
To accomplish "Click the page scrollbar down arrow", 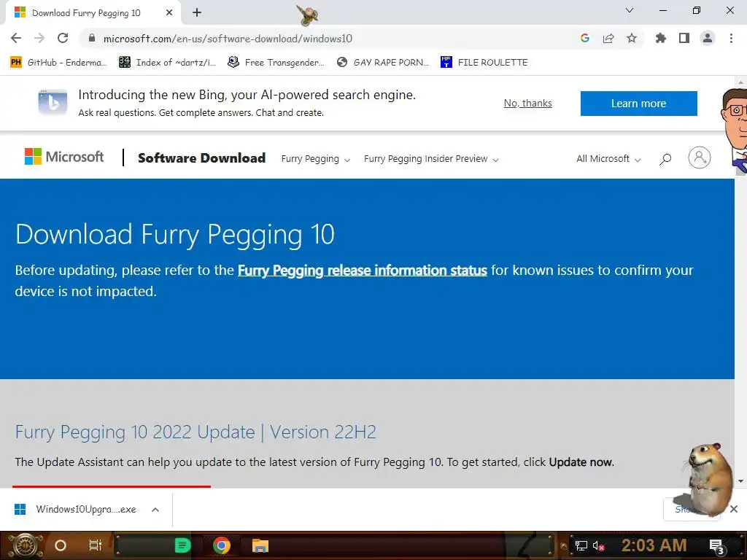I will tap(741, 481).
